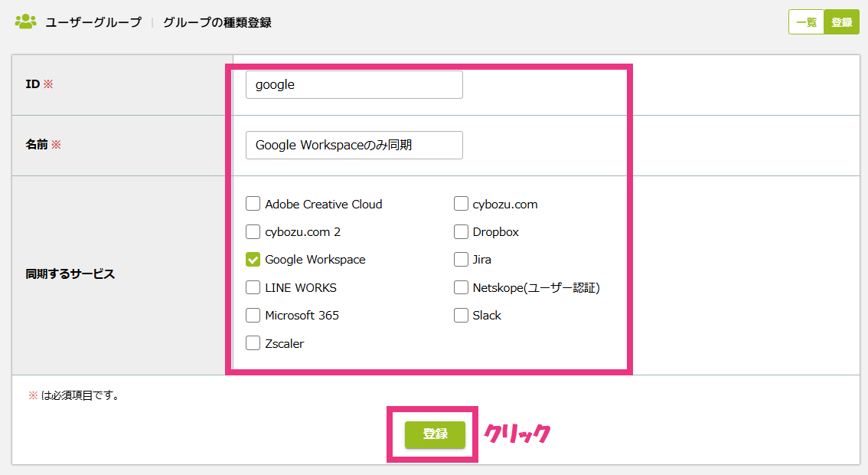The width and height of the screenshot is (868, 475).
Task: Enable the cybozu.com checkbox
Action: (x=461, y=204)
